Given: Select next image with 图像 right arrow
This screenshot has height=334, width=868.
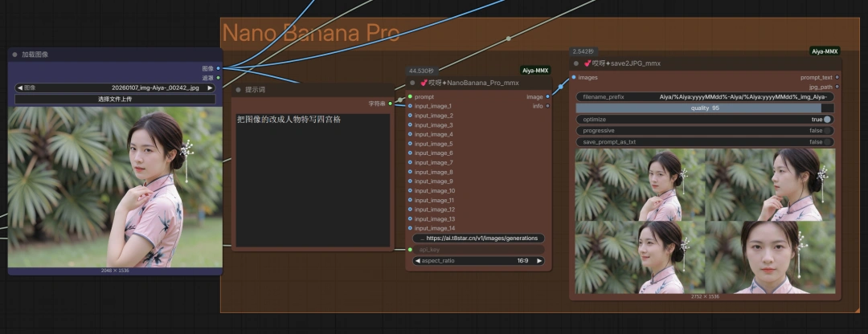Looking at the screenshot, I should click(x=211, y=88).
